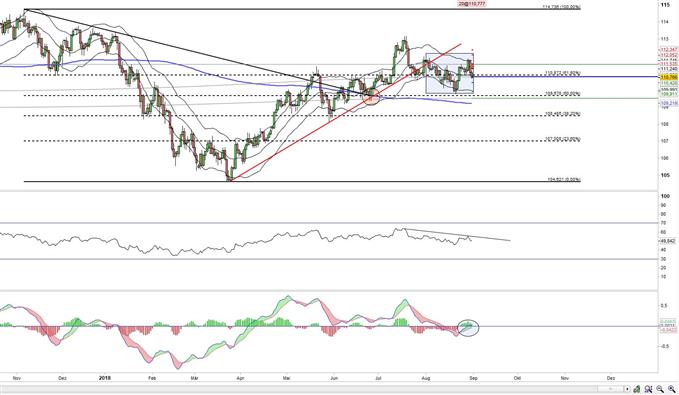Image resolution: width=679 pixels, height=395 pixels.
Task: Click the blue 109,216 moving average tag
Action: [668, 104]
